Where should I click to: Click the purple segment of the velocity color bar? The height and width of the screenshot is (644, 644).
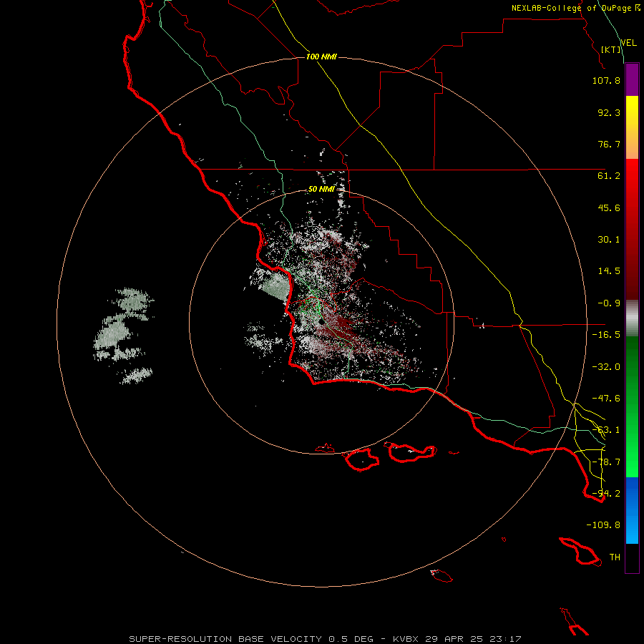click(632, 79)
